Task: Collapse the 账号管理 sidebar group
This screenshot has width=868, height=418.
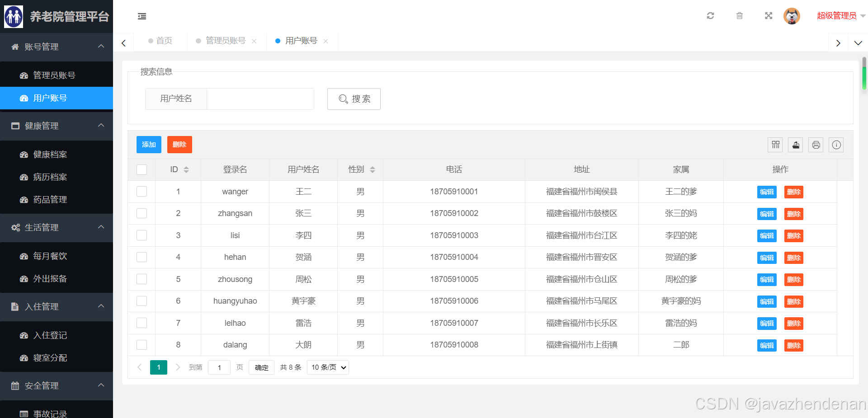Action: click(57, 47)
